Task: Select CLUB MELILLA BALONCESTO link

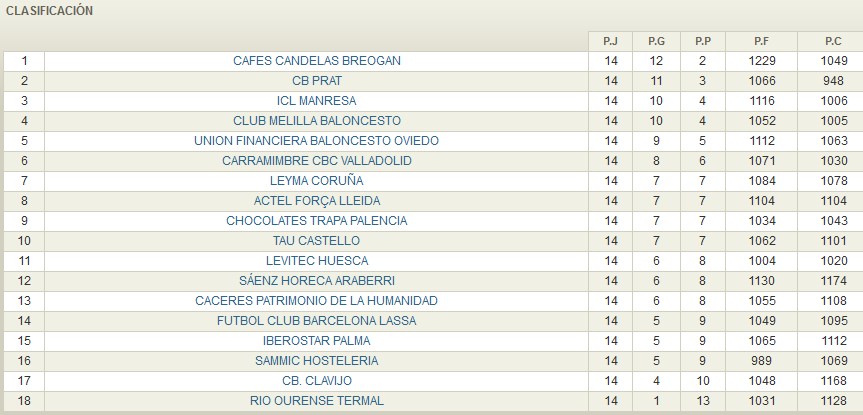Action: [x=316, y=121]
